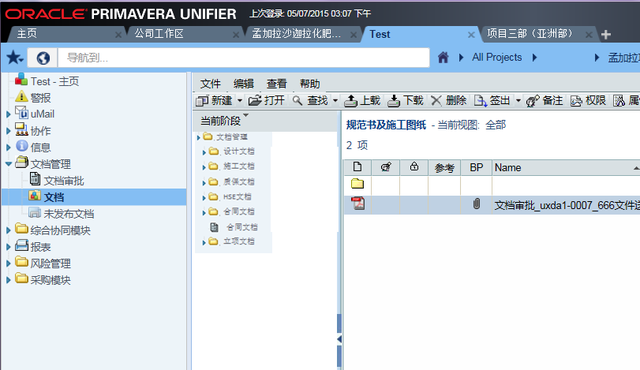Open the 签出 checkout dropdown arrow

click(x=518, y=100)
